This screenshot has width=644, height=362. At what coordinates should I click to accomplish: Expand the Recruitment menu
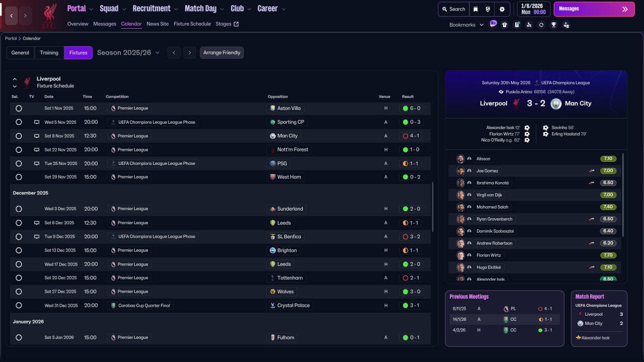click(x=155, y=9)
